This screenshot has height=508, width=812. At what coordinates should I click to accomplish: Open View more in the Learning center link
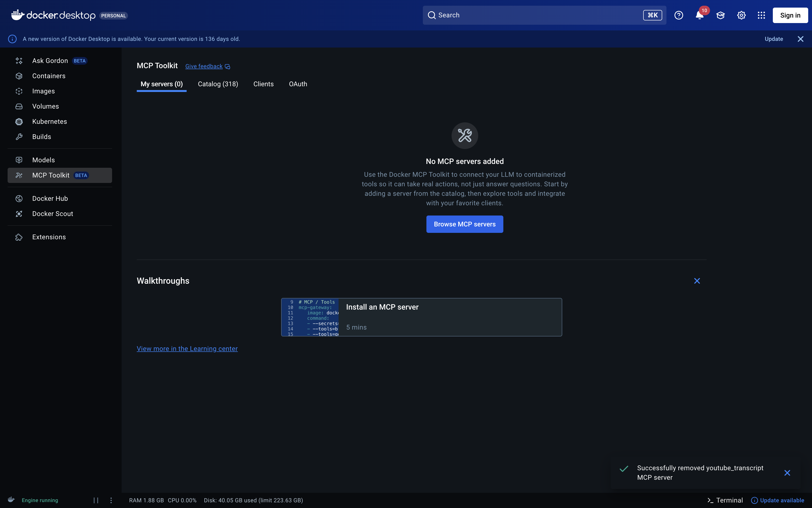tap(187, 349)
